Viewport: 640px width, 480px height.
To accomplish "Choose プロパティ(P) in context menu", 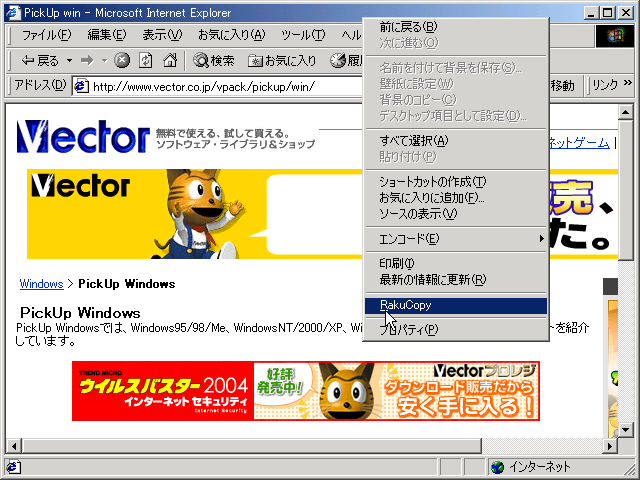I will tap(456, 329).
